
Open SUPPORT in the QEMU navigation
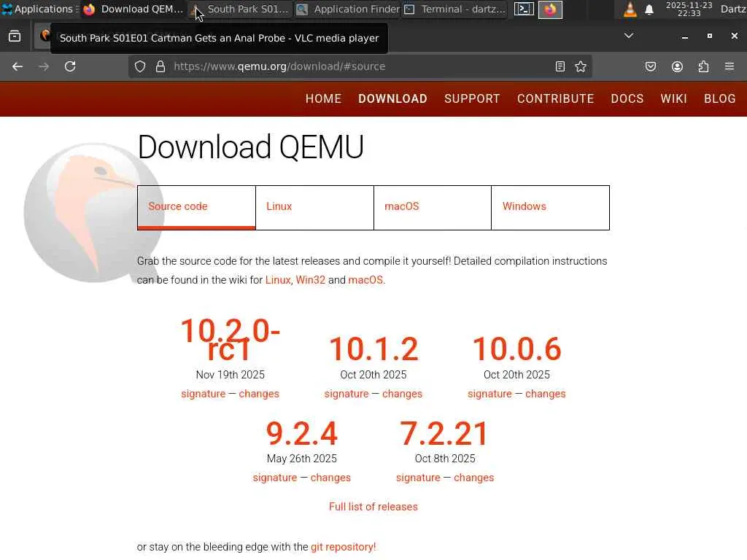tap(472, 98)
